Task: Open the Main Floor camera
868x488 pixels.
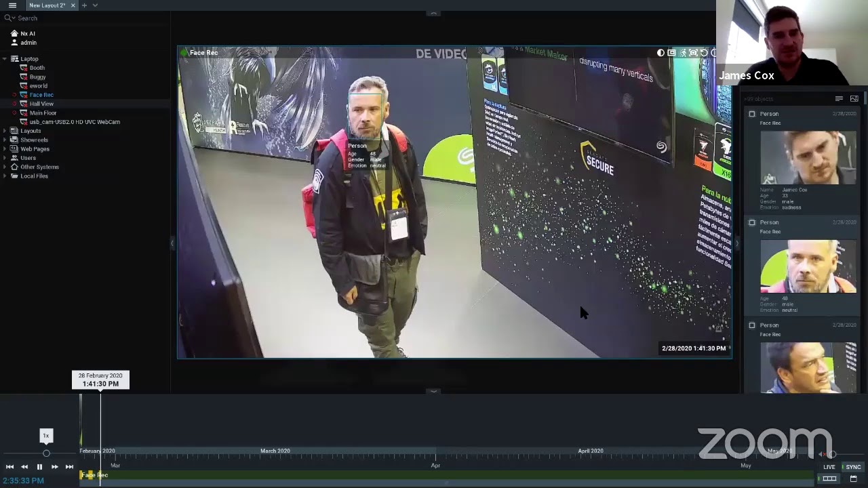Action: [43, 113]
